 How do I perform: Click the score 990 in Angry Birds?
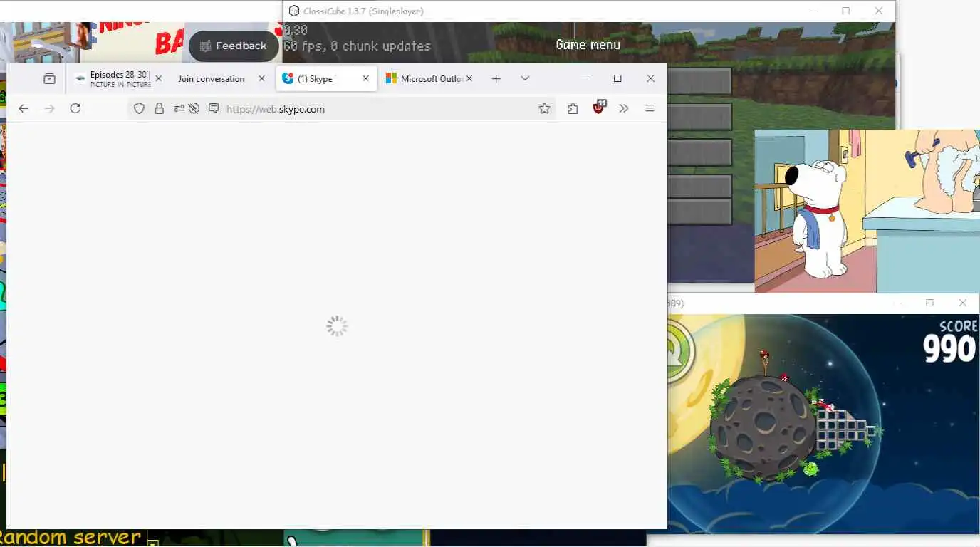point(950,348)
